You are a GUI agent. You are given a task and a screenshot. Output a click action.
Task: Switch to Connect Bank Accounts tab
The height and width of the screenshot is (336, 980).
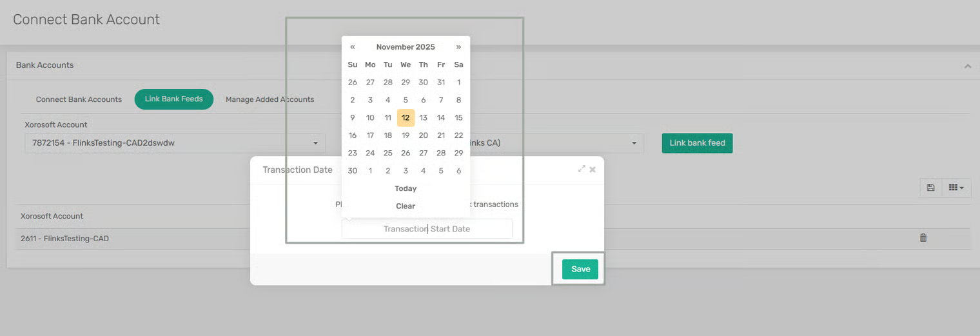[79, 99]
